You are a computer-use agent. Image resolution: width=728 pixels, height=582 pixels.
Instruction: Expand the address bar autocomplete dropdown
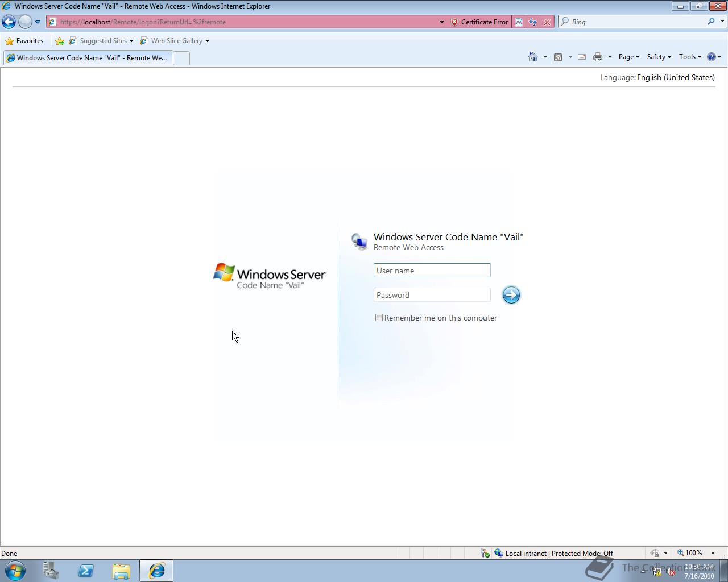(442, 22)
